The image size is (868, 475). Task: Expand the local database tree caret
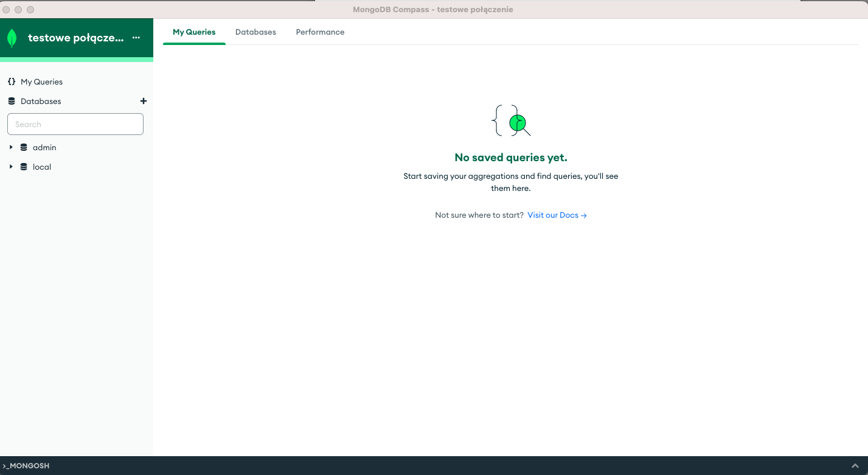tap(11, 167)
